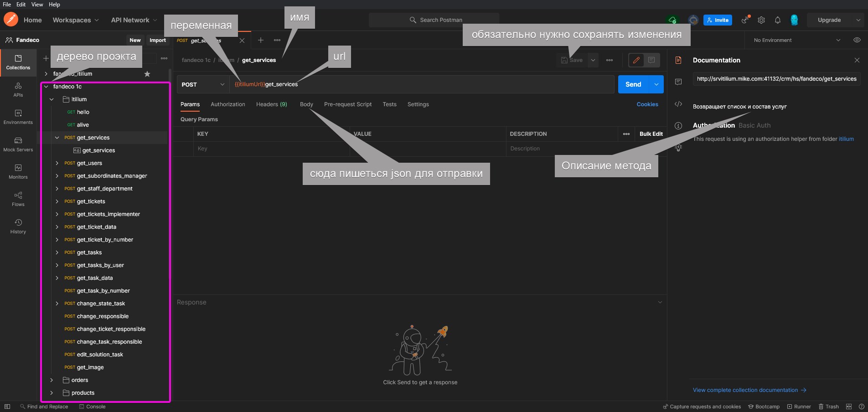Open the Flows sidebar section
Image resolution: width=868 pixels, height=412 pixels.
18,199
